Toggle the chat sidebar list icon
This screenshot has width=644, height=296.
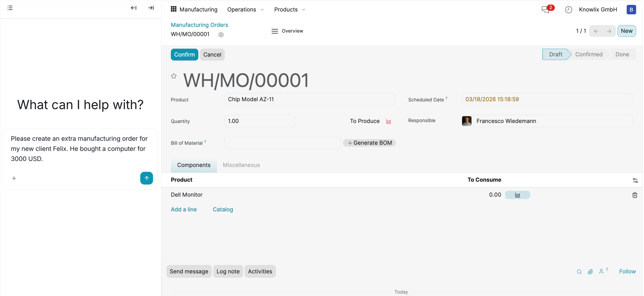point(10,8)
